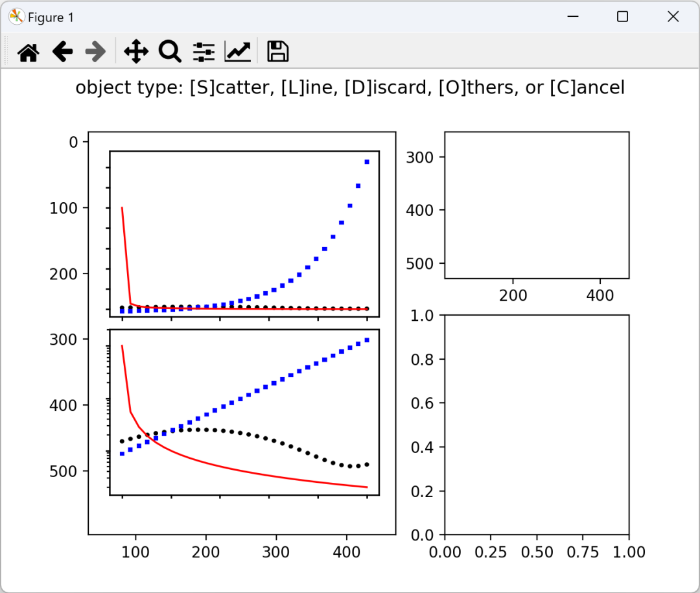The height and width of the screenshot is (593, 700).
Task: Click the Home reset view icon
Action: coord(29,51)
